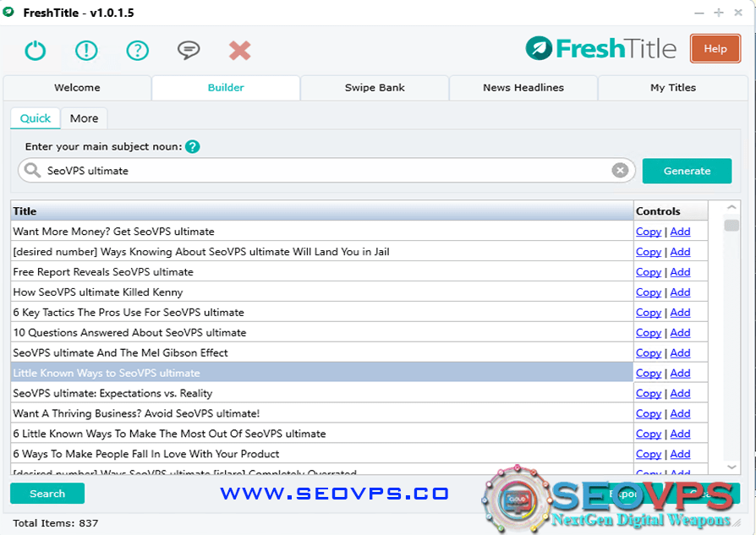Click the scrollbar down arrow
Image resolution: width=756 pixels, height=535 pixels.
pos(731,467)
